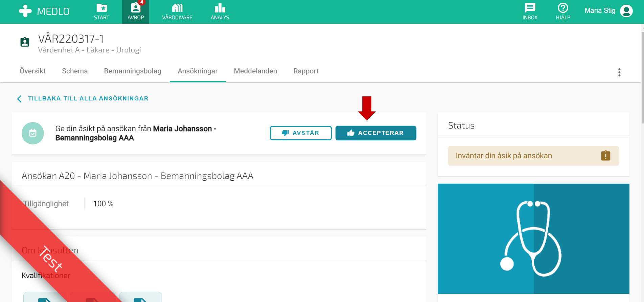Switch to the Rapport tab
Viewport: 644px width, 302px height.
tap(306, 71)
